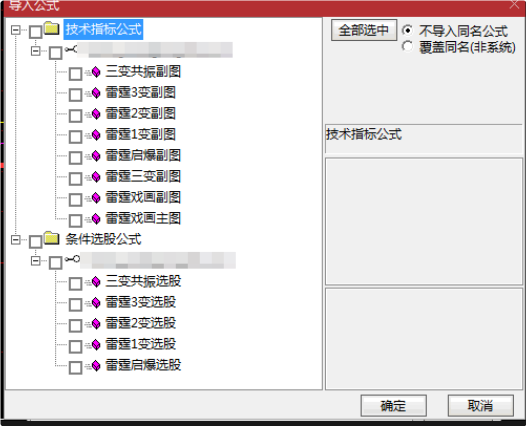Click the yellow folder icon beside 技术指标公式
526x426 pixels.
click(x=52, y=28)
